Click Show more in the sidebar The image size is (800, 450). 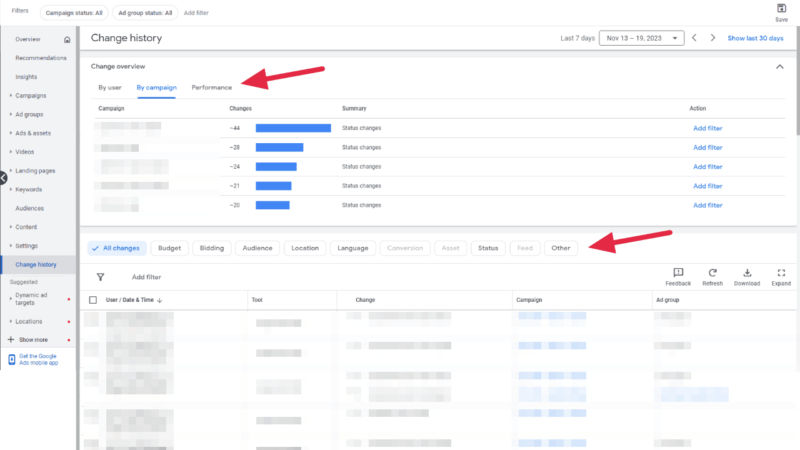click(33, 340)
